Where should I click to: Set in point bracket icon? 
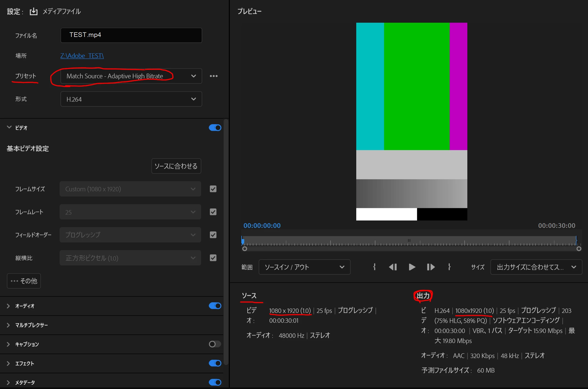click(x=374, y=267)
